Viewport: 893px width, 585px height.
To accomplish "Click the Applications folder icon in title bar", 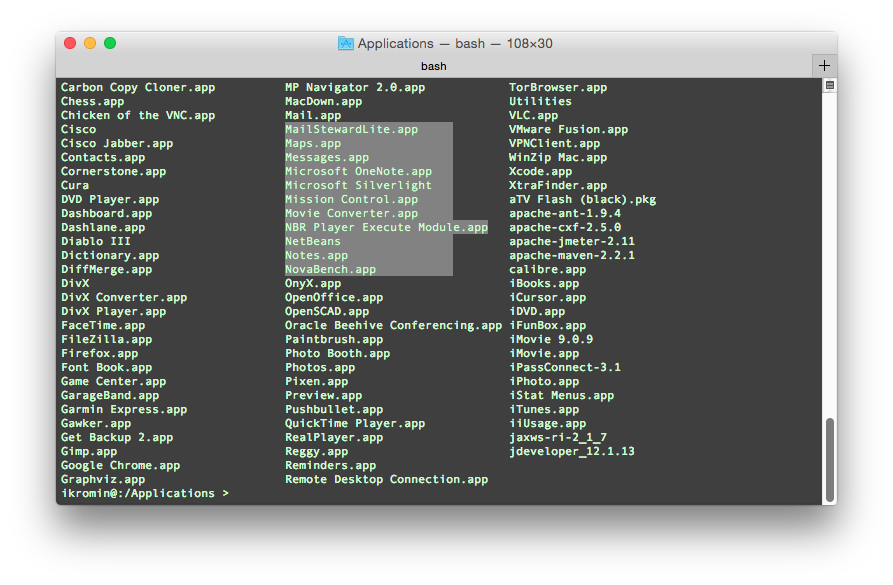I will [346, 43].
